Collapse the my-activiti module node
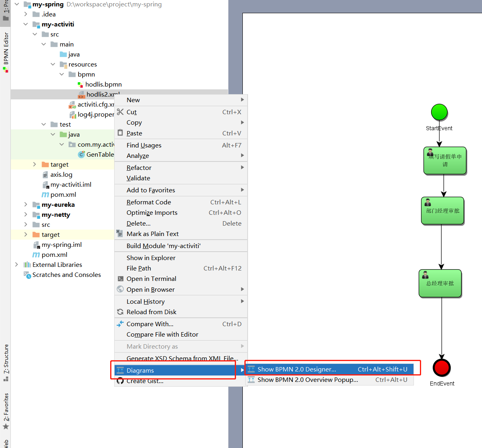This screenshot has height=448, width=482. pyautogui.click(x=26, y=24)
